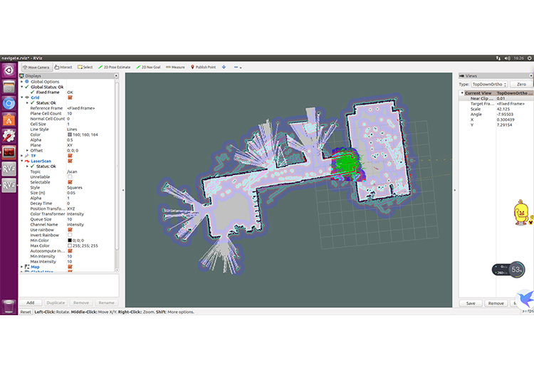Screen dimensions: 534x392
Task: Click the blue crosshair add-tool icon
Action: coord(224,67)
